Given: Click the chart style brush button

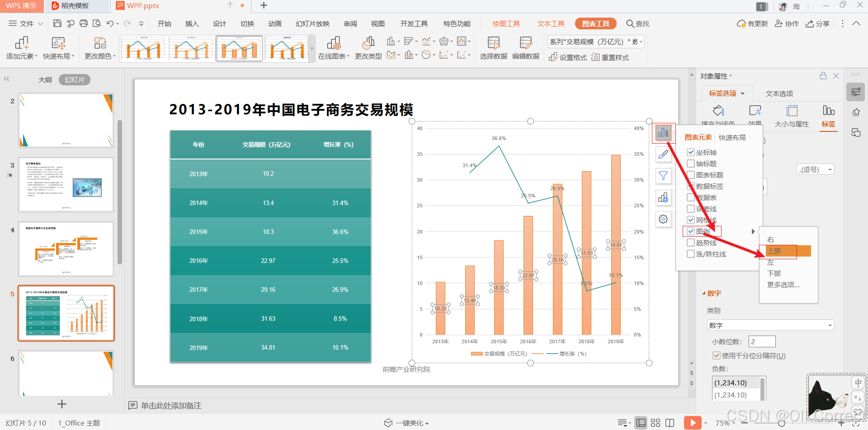Looking at the screenshot, I should click(x=663, y=154).
